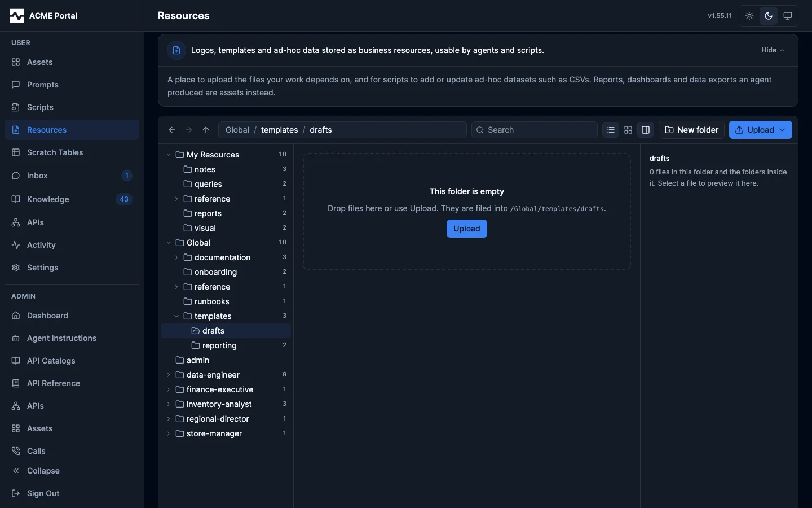812x508 pixels.
Task: Open Scratch Tables page
Action: point(72,152)
